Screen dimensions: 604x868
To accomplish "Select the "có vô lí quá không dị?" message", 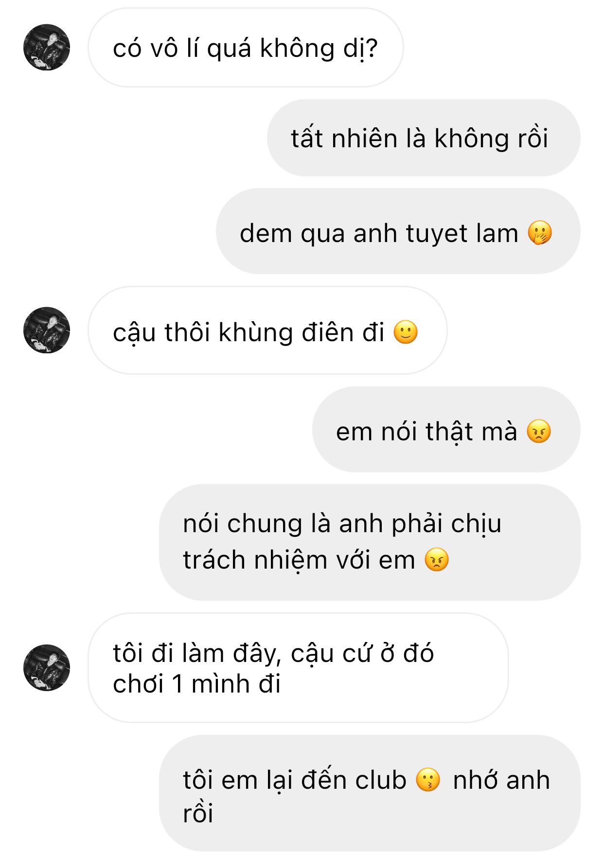I will 246,48.
